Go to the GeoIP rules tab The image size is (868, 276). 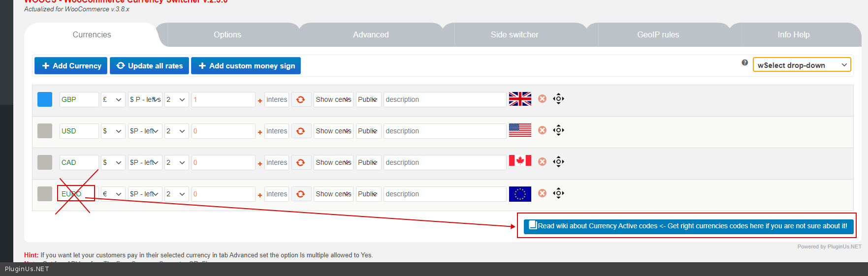[x=658, y=34]
